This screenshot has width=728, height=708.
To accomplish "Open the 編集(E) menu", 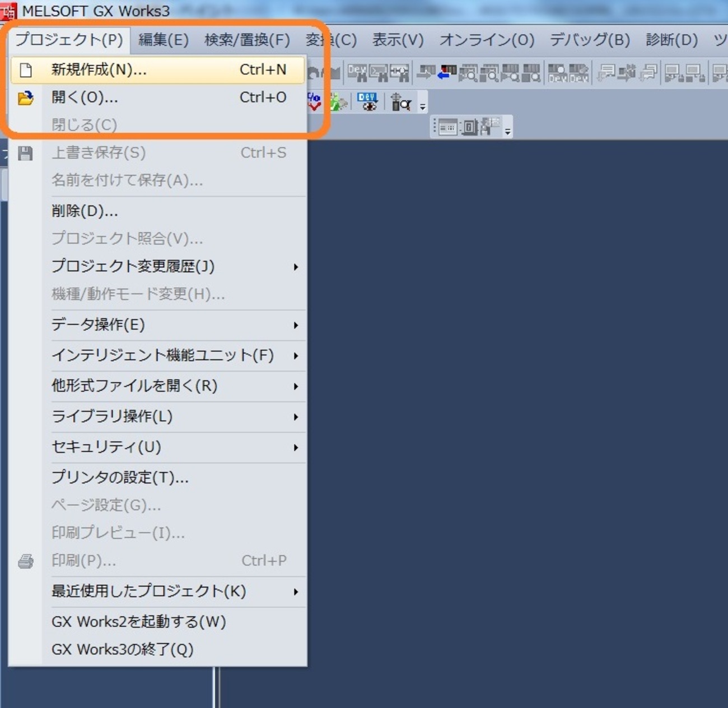I will pyautogui.click(x=164, y=40).
